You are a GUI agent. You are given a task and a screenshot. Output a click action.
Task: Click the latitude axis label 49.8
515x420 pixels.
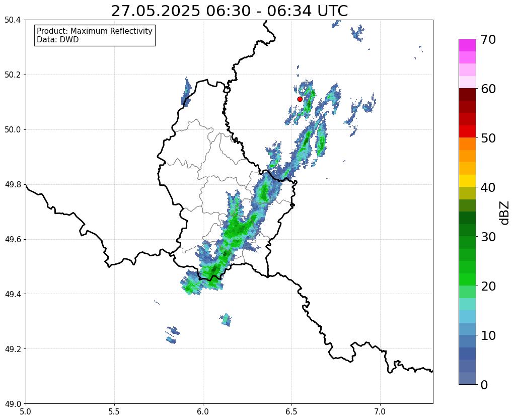13,184
